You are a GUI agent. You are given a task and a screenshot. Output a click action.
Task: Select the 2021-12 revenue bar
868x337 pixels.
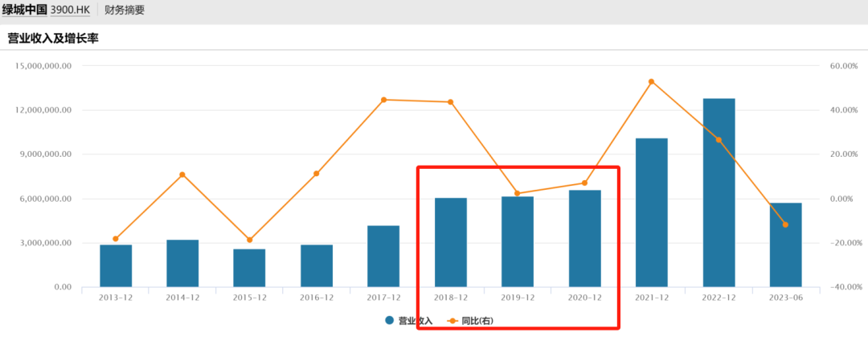click(x=651, y=212)
